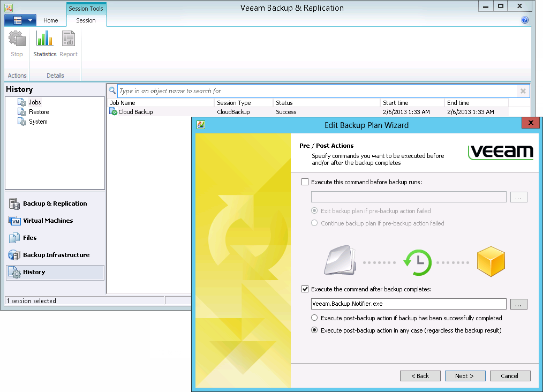
Task: Enable Execute this command before backup runs
Action: (305, 182)
